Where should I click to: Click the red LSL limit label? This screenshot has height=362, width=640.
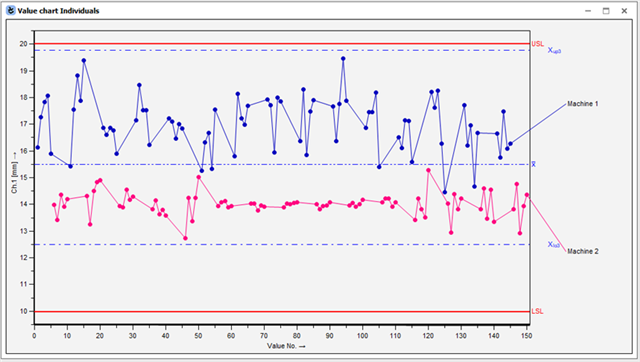pos(537,311)
